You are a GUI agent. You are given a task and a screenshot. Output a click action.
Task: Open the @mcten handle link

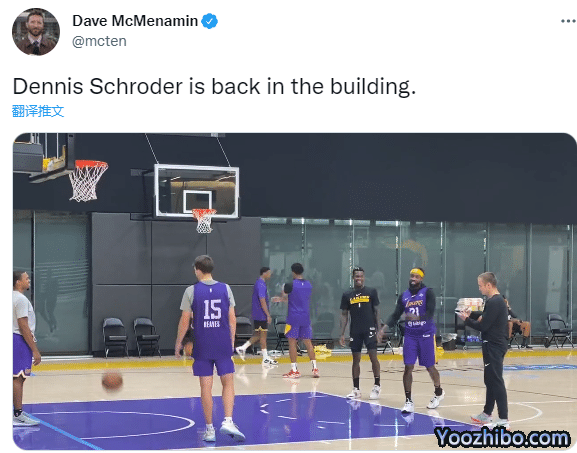click(x=99, y=41)
